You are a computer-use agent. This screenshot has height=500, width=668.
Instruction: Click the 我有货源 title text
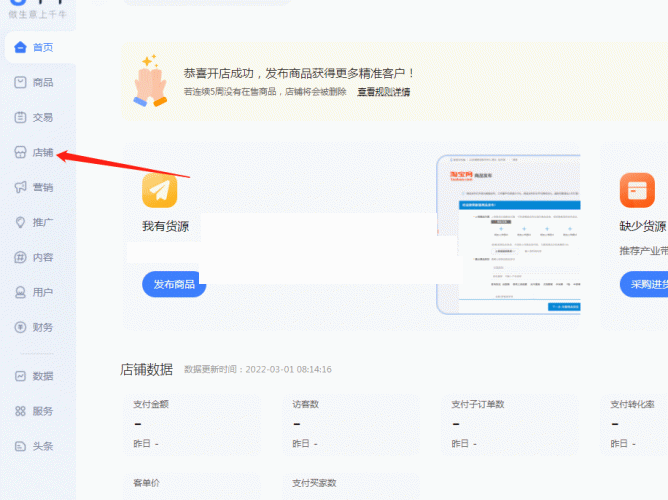pyautogui.click(x=165, y=226)
